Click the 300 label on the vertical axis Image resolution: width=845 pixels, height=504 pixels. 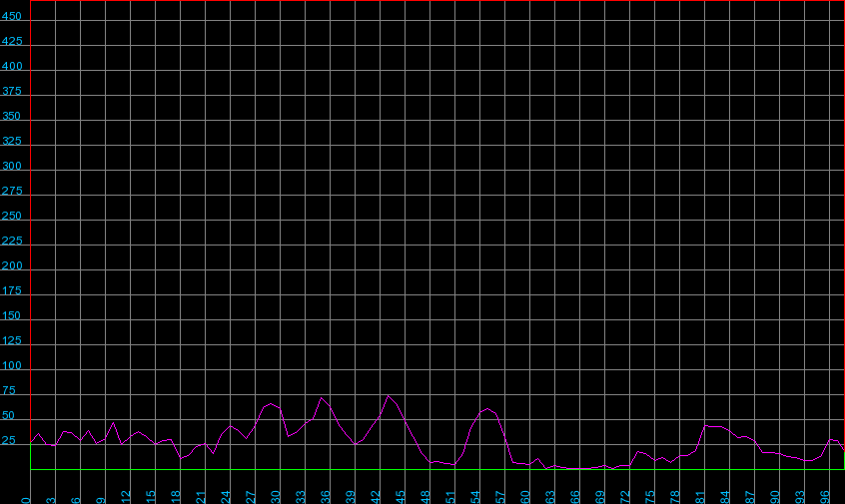[x=11, y=166]
